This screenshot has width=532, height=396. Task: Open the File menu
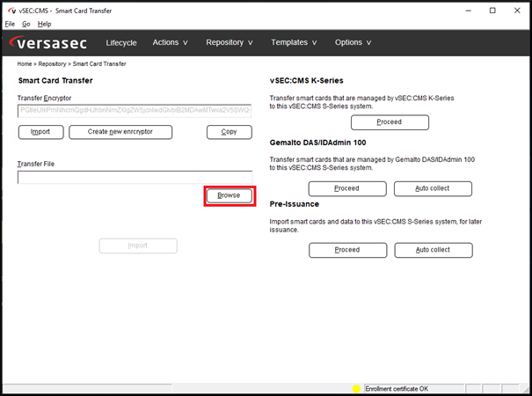10,24
